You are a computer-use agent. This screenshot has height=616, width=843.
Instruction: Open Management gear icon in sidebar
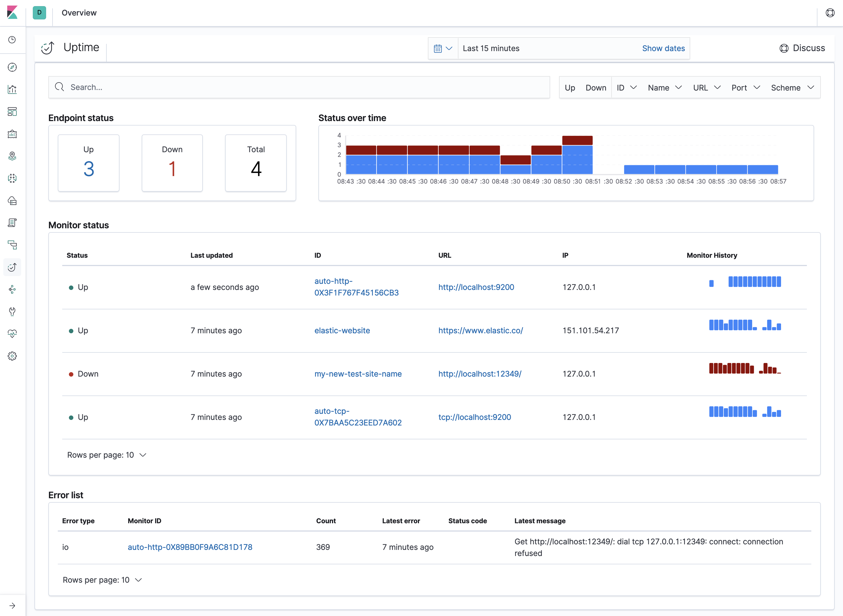[12, 356]
